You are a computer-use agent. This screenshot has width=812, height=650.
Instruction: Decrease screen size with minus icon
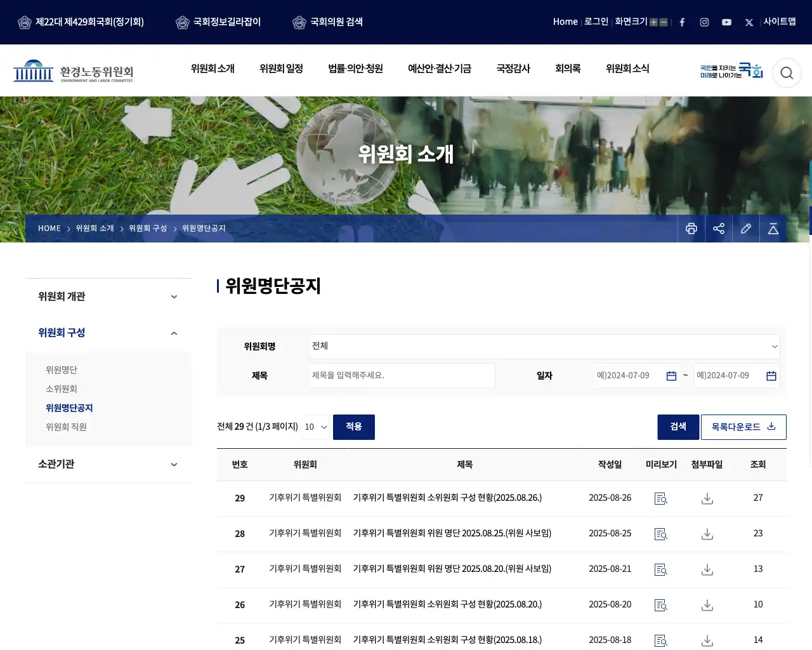point(664,22)
